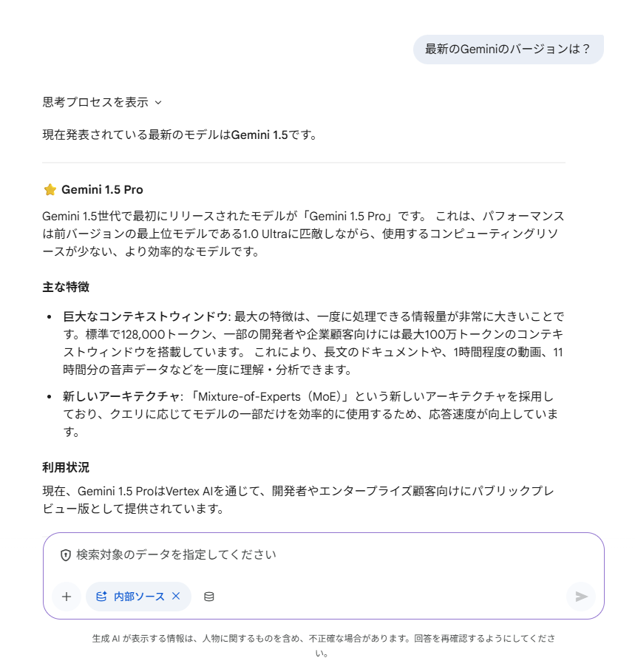Screen dimensions: 635x672
Task: Click the answer line ending in Gemini 1.5です
Action: [180, 135]
